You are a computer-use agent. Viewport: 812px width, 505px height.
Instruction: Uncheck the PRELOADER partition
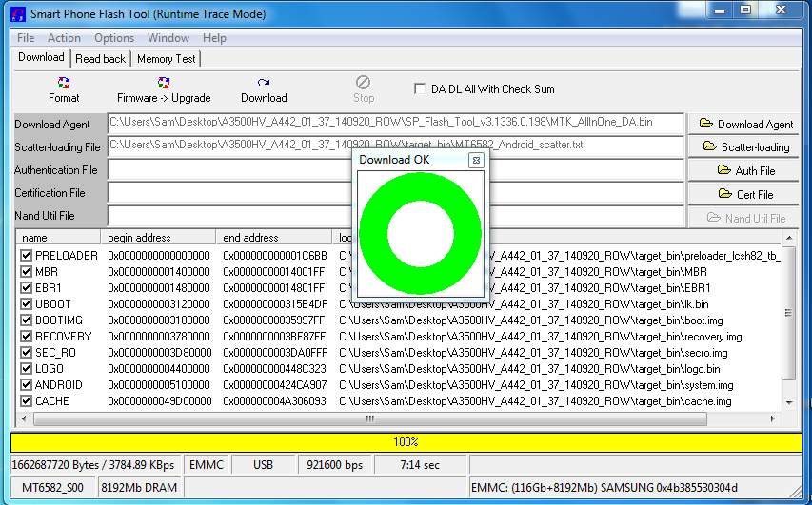pyautogui.click(x=27, y=256)
